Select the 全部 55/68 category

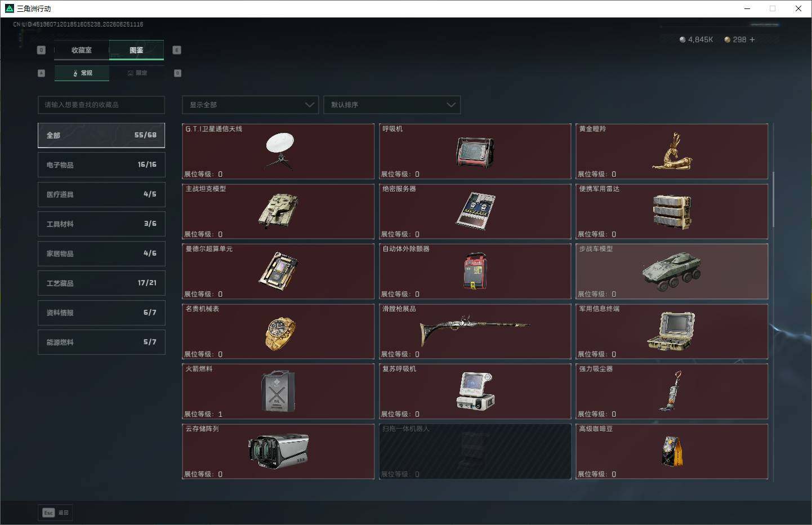coord(101,135)
